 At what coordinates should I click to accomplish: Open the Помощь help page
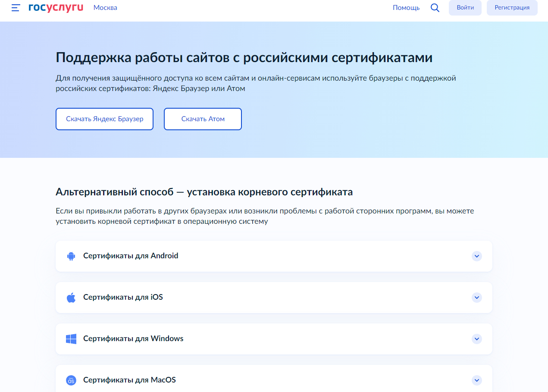click(406, 8)
